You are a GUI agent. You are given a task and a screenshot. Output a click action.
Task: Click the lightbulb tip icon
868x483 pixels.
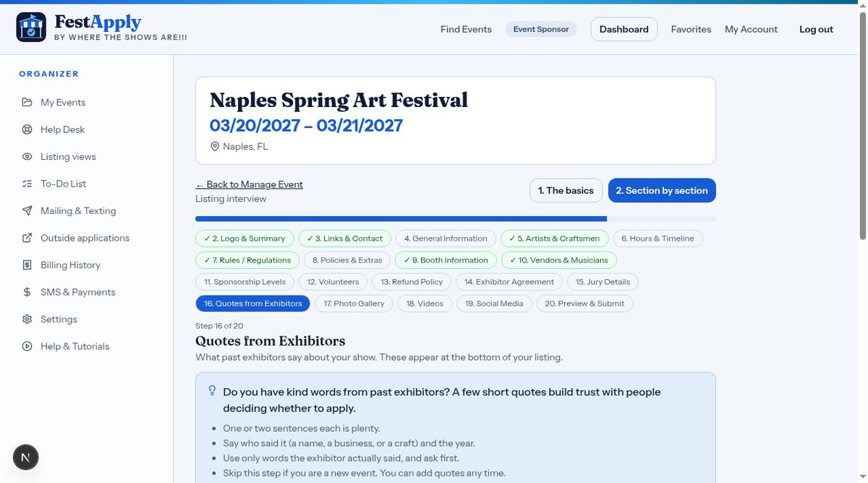(x=212, y=390)
